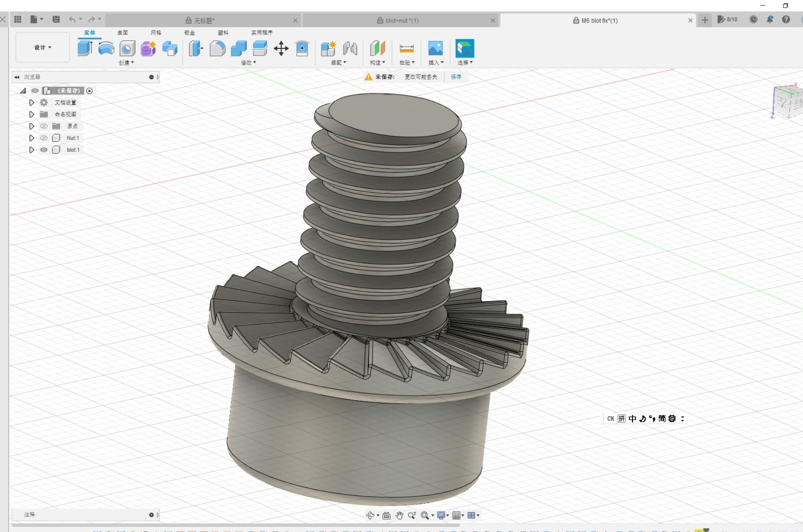Screen dimensions: 803x532
Task: Click the Revolve tool icon
Action: [106, 48]
